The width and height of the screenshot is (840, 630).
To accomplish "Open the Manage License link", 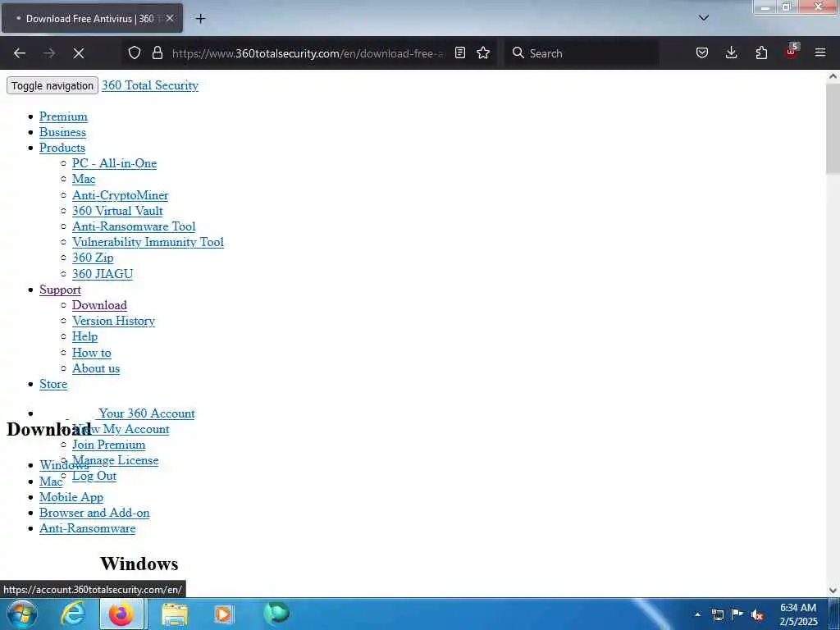I will (x=115, y=460).
